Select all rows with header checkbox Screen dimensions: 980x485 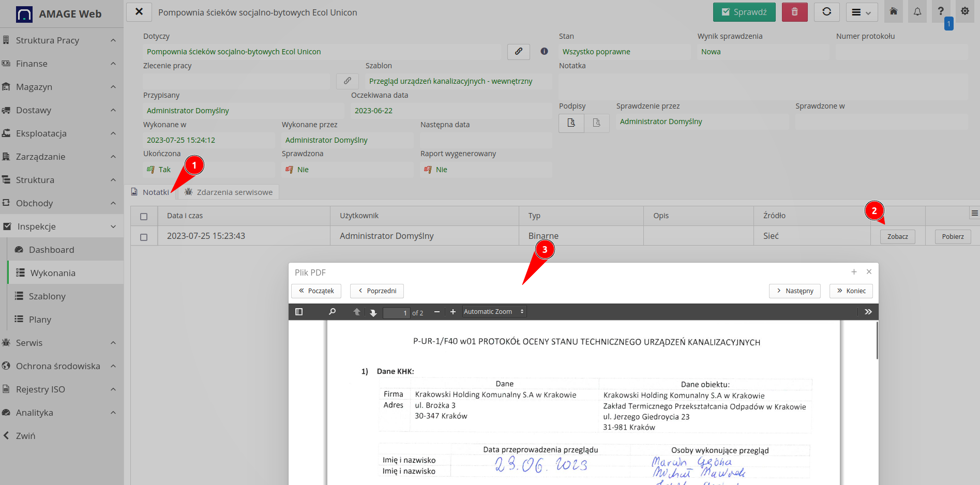click(144, 216)
